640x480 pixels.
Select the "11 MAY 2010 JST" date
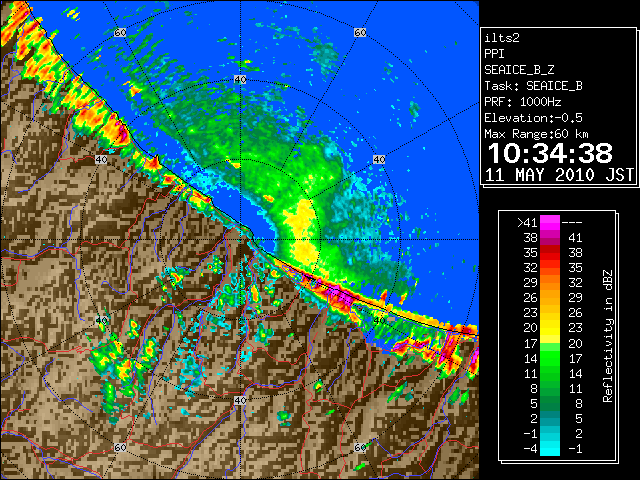tap(559, 175)
